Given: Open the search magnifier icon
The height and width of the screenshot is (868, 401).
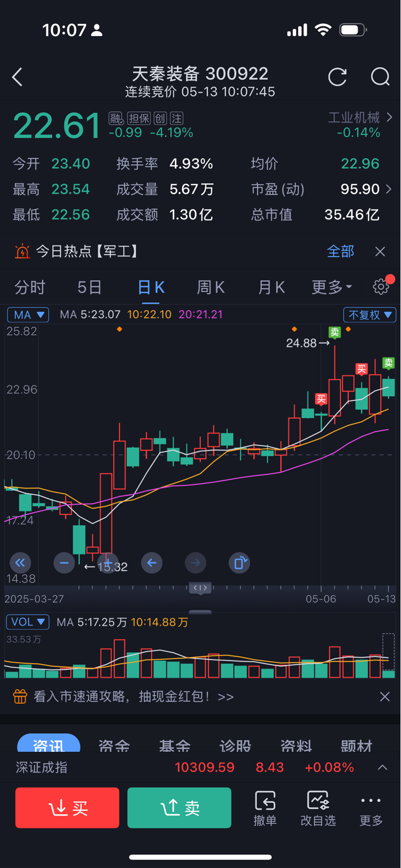Looking at the screenshot, I should tap(380, 77).
